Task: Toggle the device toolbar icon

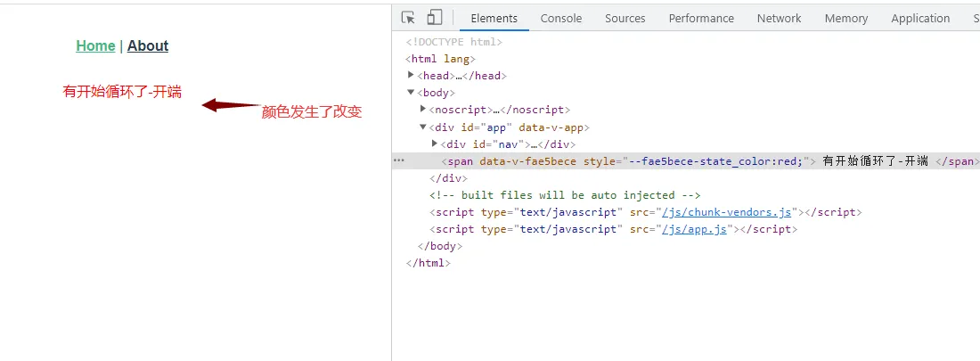Action: tap(435, 18)
